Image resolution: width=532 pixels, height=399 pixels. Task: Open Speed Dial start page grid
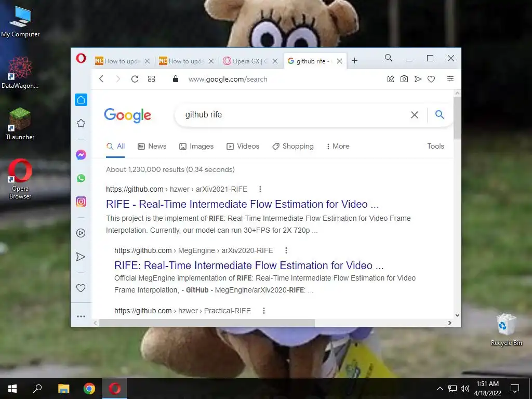point(151,79)
